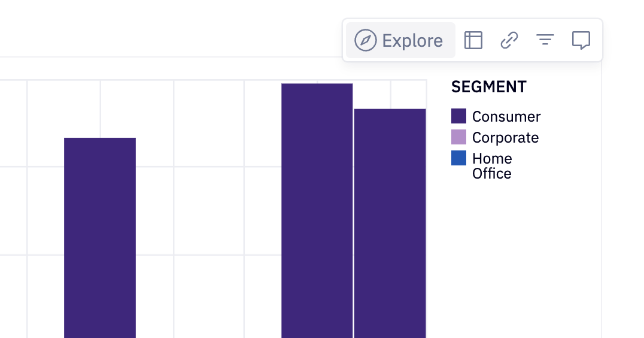The height and width of the screenshot is (338, 644).
Task: Click the empty plot area between the first two bars
Action: pos(208,210)
